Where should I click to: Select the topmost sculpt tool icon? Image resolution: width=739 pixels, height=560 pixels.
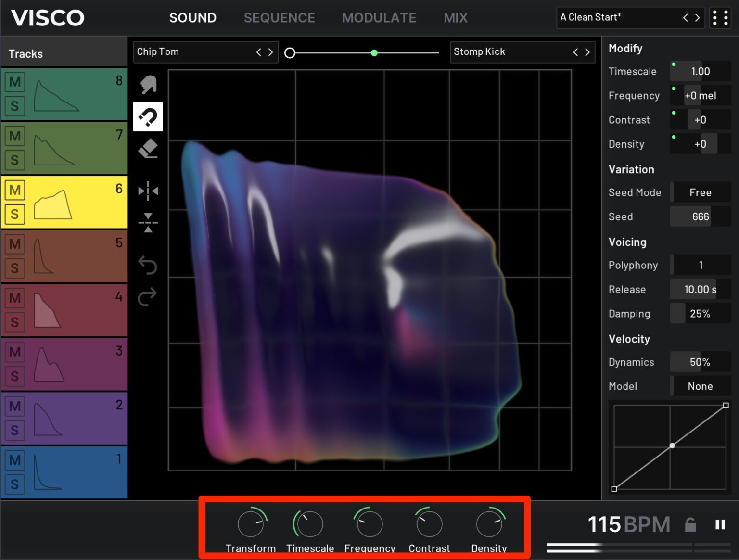pyautogui.click(x=148, y=85)
